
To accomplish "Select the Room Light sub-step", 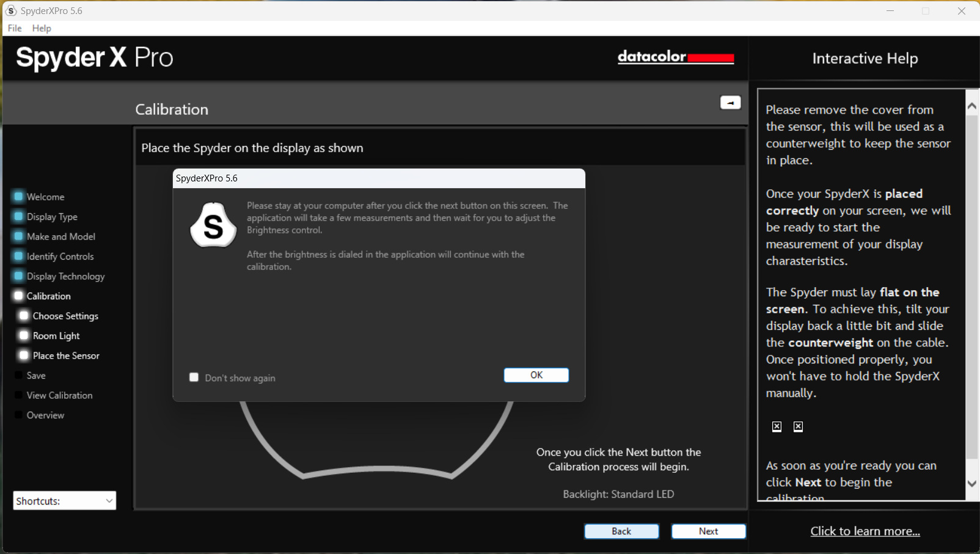I will pyautogui.click(x=56, y=336).
